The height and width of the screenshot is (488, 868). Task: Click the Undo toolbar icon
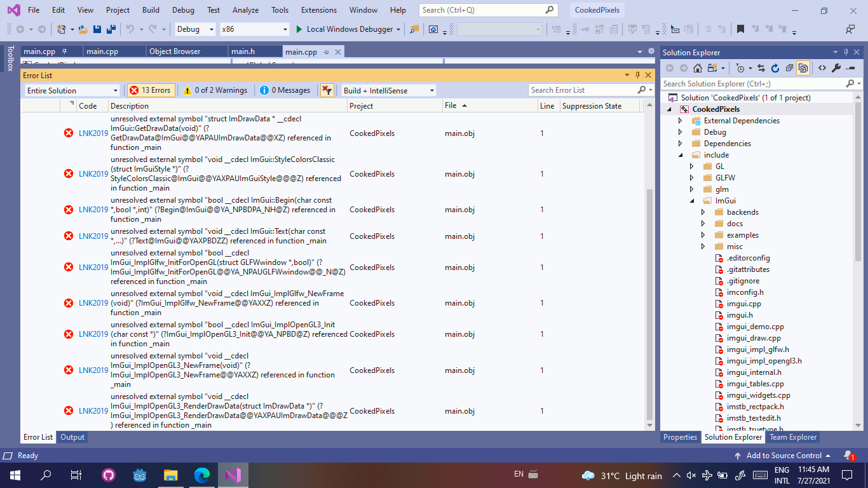point(131,29)
